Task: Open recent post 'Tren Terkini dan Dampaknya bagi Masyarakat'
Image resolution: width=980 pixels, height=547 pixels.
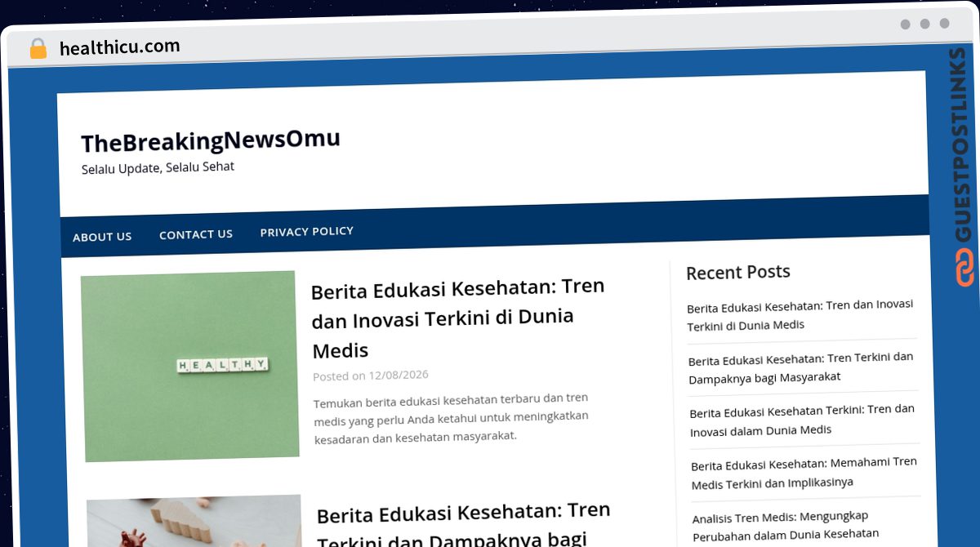Action: point(801,367)
